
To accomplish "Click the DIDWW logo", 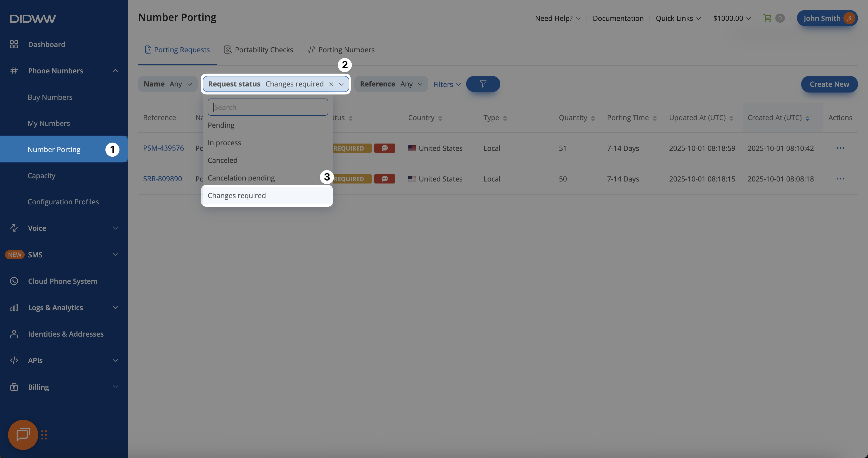I will pos(33,19).
